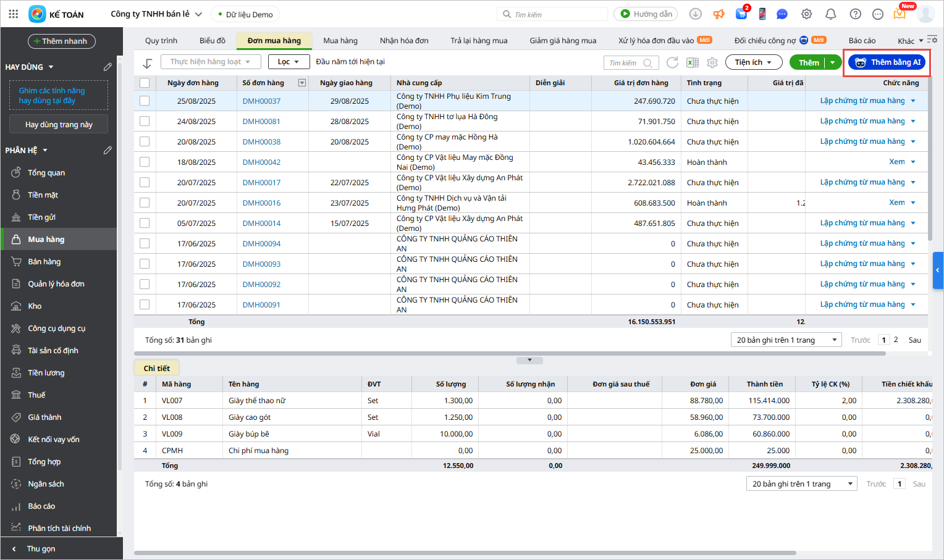Open order link DMH00081

coord(261,122)
